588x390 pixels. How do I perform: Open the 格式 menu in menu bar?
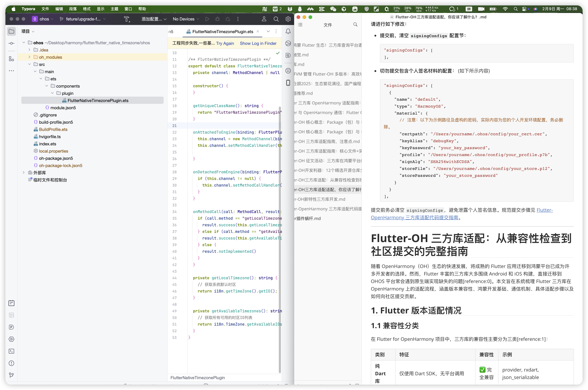pyautogui.click(x=86, y=9)
